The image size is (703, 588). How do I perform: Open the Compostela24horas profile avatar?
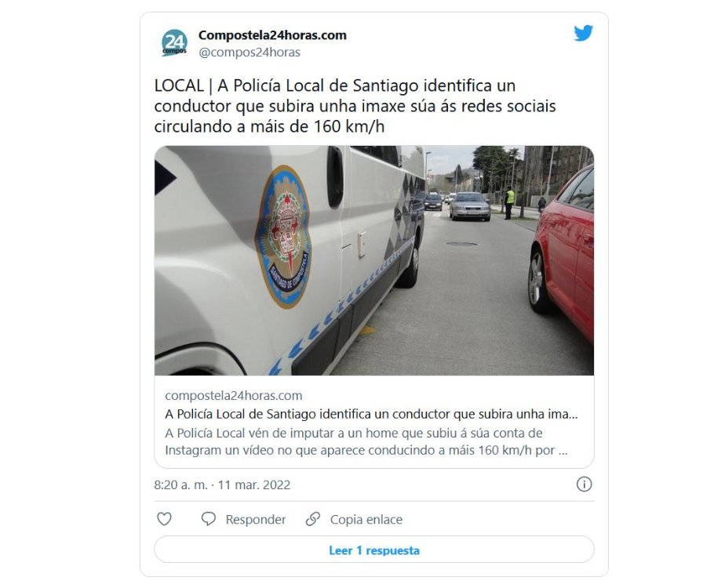(174, 43)
